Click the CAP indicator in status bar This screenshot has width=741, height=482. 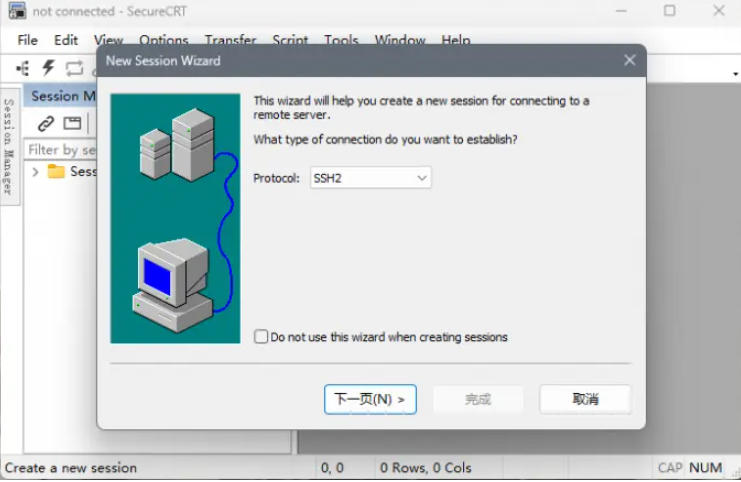670,468
